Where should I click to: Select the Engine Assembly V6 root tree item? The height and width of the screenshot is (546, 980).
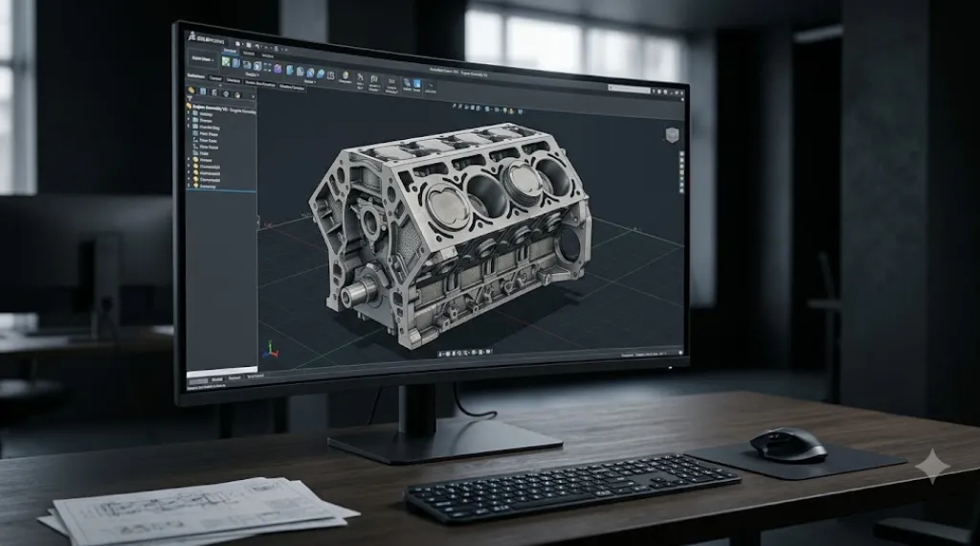(221, 107)
